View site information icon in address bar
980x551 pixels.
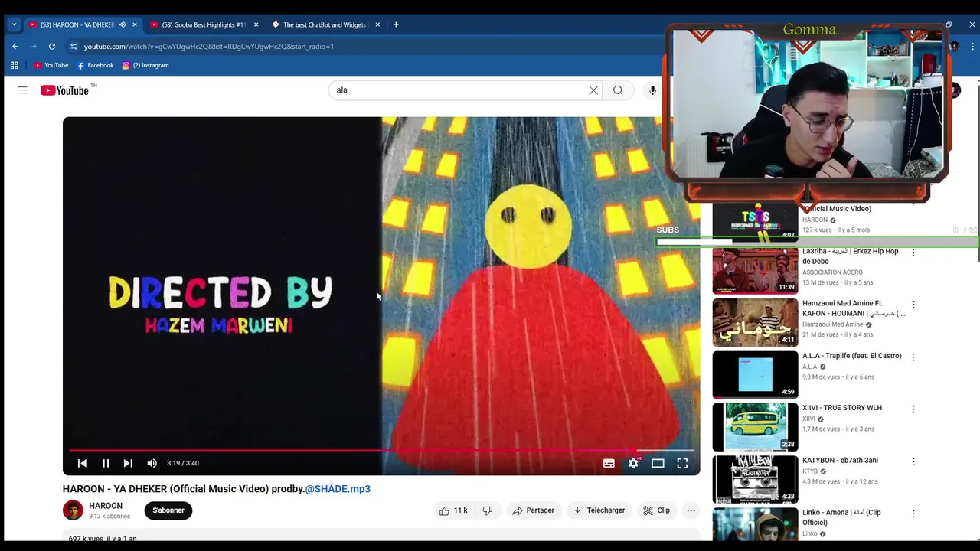coord(73,47)
